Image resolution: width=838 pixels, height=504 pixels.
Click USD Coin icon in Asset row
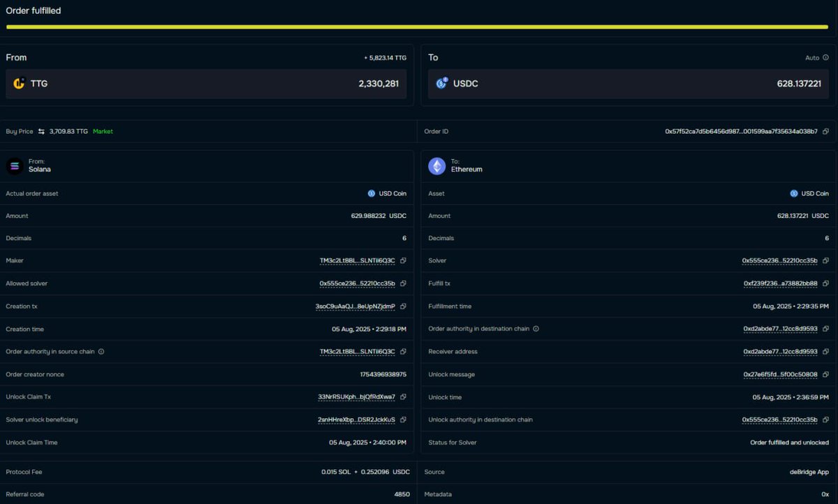[x=794, y=193]
